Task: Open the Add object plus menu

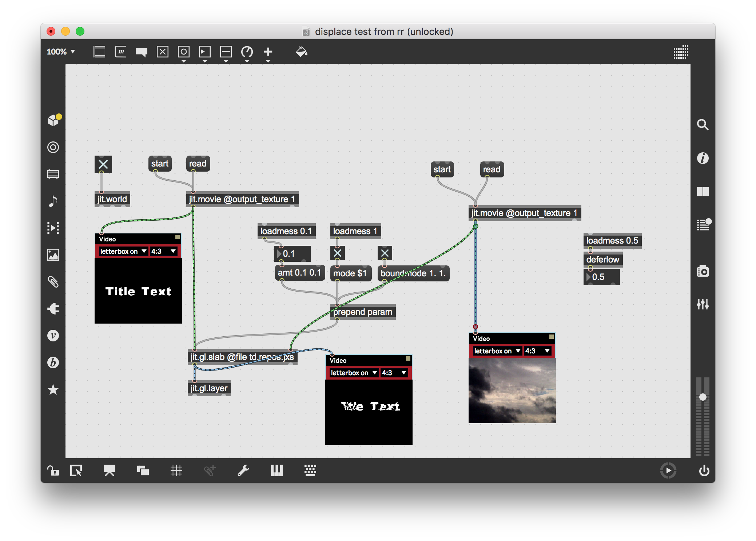Action: click(268, 52)
